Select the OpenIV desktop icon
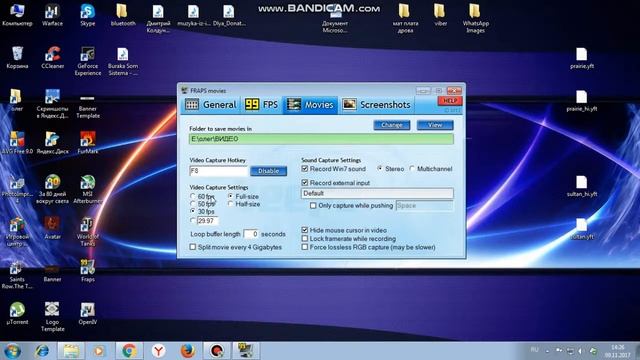Viewport: 640px width, 360px height. coord(88,313)
